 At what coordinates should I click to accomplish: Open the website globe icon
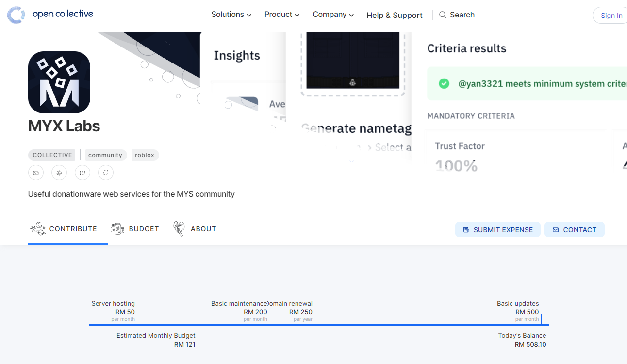(59, 173)
